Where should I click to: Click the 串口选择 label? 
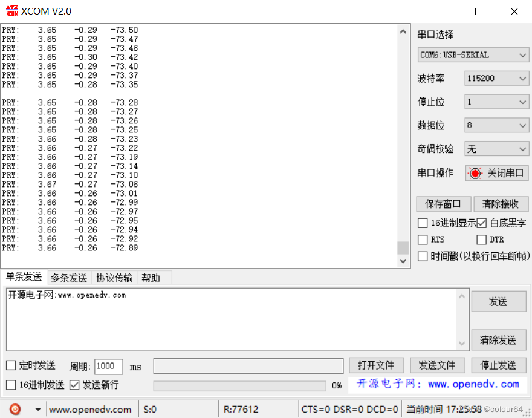435,34
